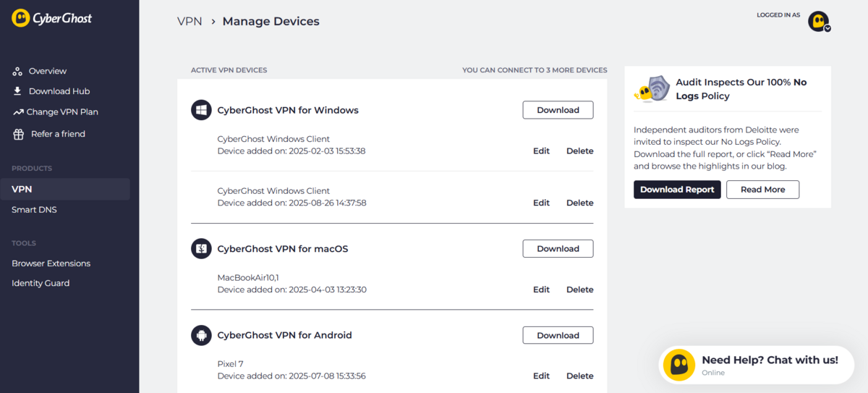Click the Windows logo icon
868x393 pixels.
click(201, 110)
